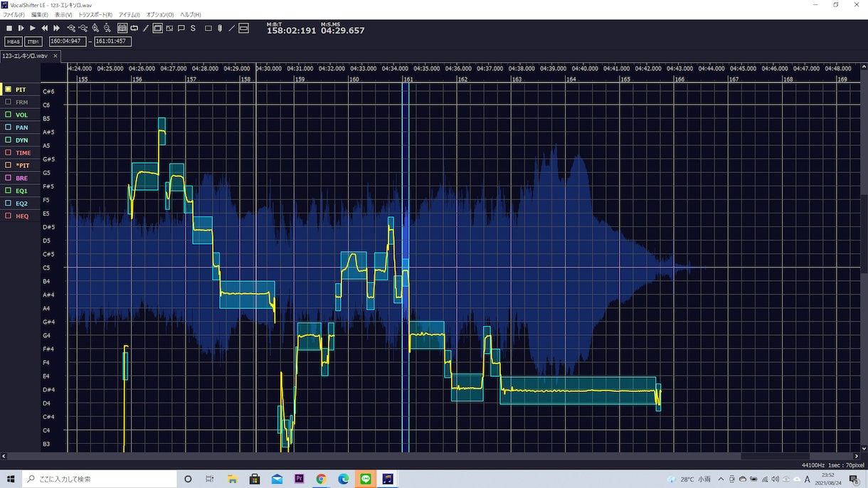Click the horizontal scrollbar thumb
Screen dimensions: 868x488
coord(775,456)
